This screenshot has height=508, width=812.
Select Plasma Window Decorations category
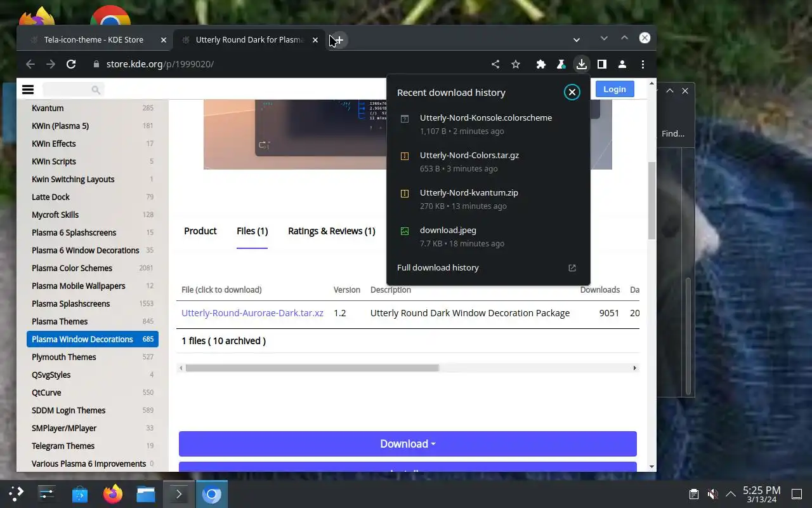coord(93,339)
